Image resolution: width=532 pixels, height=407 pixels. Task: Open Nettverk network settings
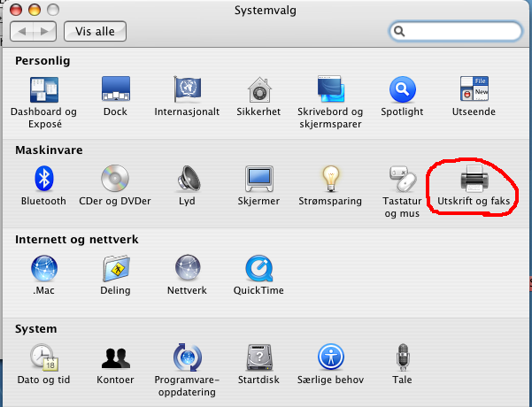187,269
